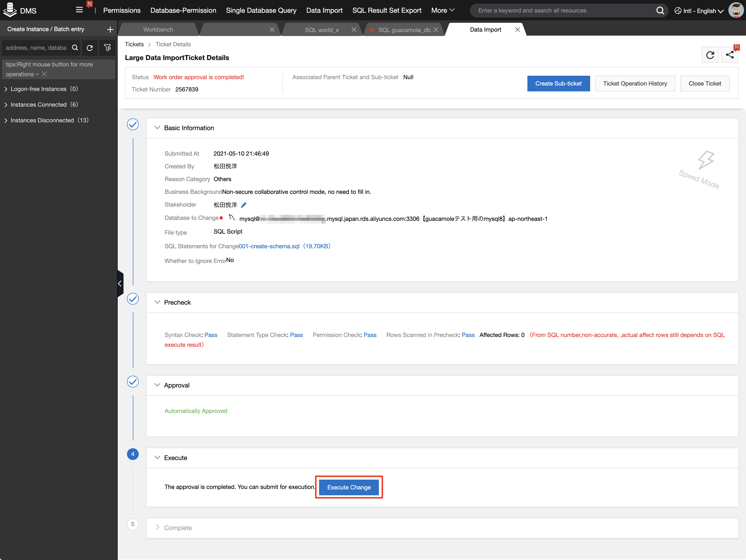The width and height of the screenshot is (746, 560).
Task: Close the SQL world_x tab
Action: (x=353, y=30)
